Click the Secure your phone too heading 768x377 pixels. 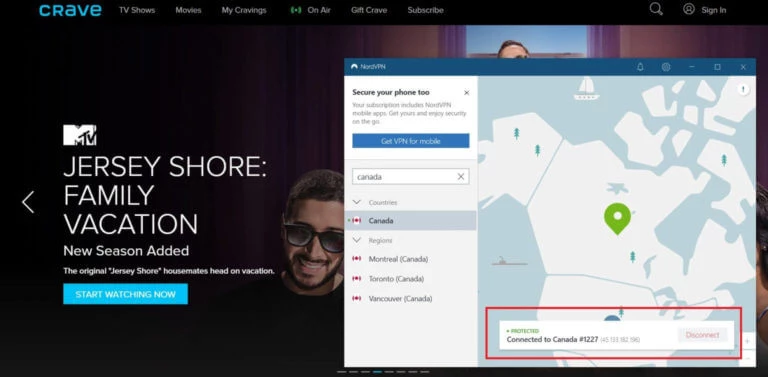click(391, 92)
